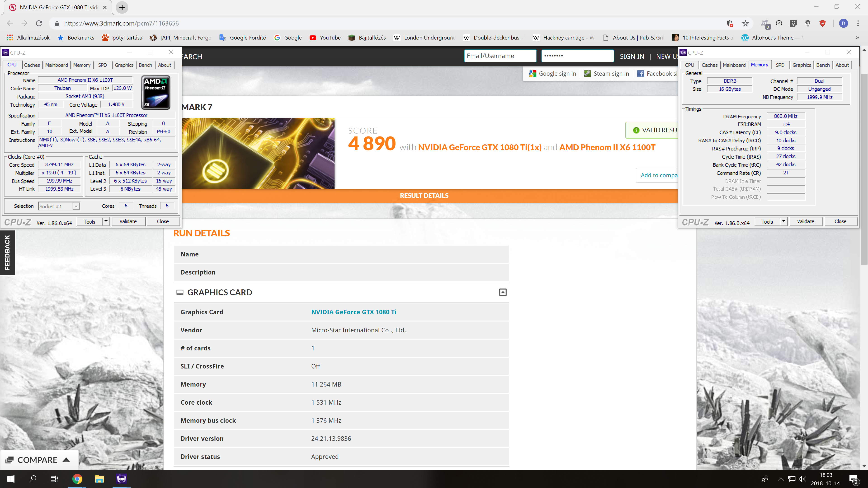This screenshot has height=488, width=868.
Task: Open Tools dropdown arrow in left CPU-Z
Action: [x=106, y=221]
